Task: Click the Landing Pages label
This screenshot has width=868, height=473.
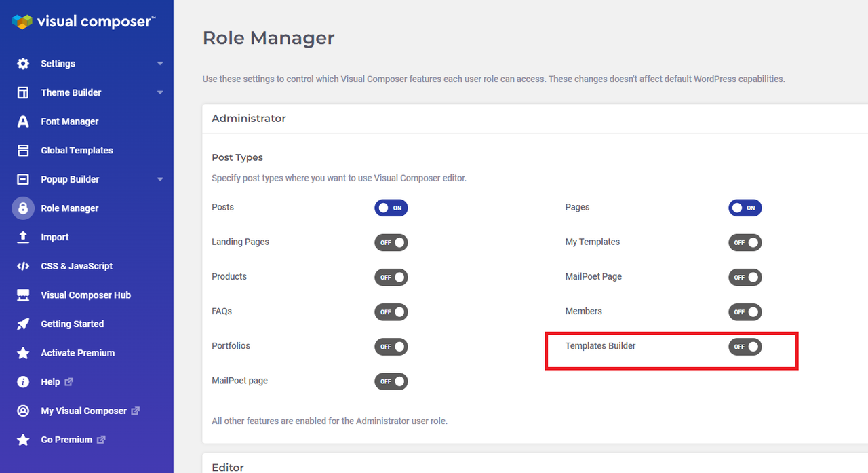Action: coord(240,242)
